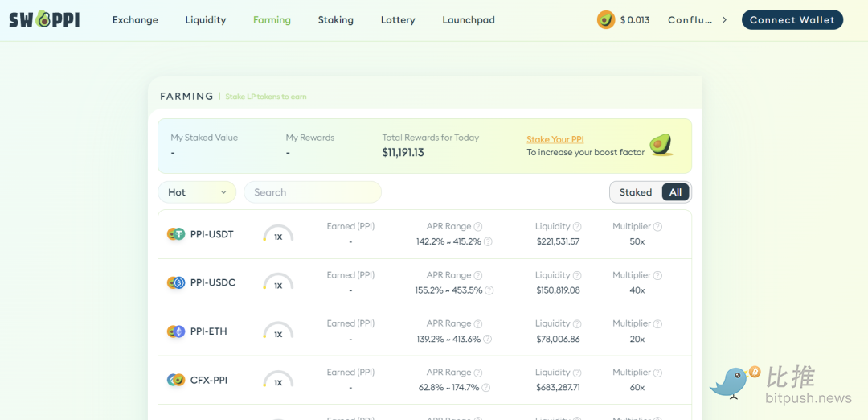Click the Multiplier info icon in PPI-ETH row
Screen dimensions: 868x420
657,324
